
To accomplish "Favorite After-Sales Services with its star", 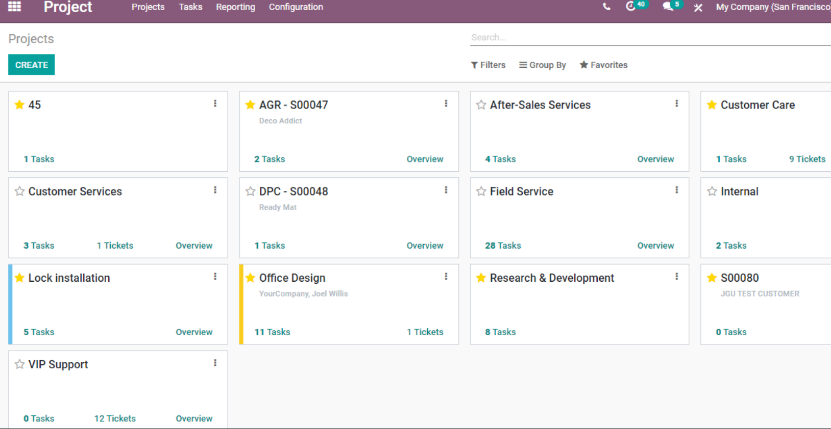I will tap(481, 105).
